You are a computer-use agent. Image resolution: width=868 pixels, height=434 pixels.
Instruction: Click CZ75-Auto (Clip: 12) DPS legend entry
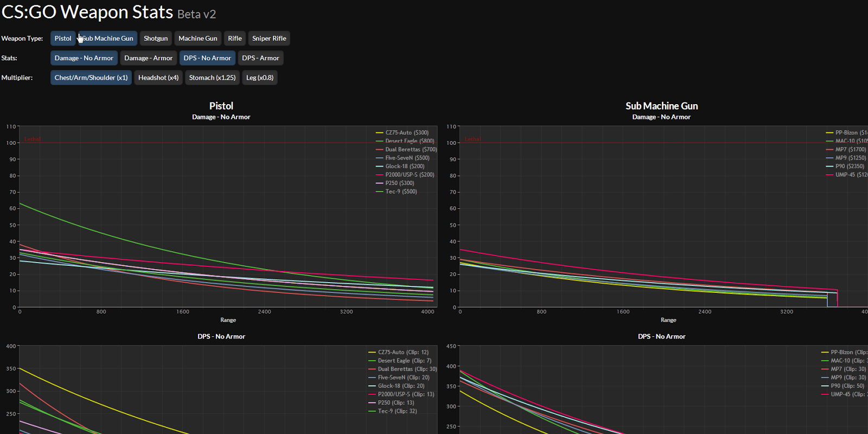(398, 352)
